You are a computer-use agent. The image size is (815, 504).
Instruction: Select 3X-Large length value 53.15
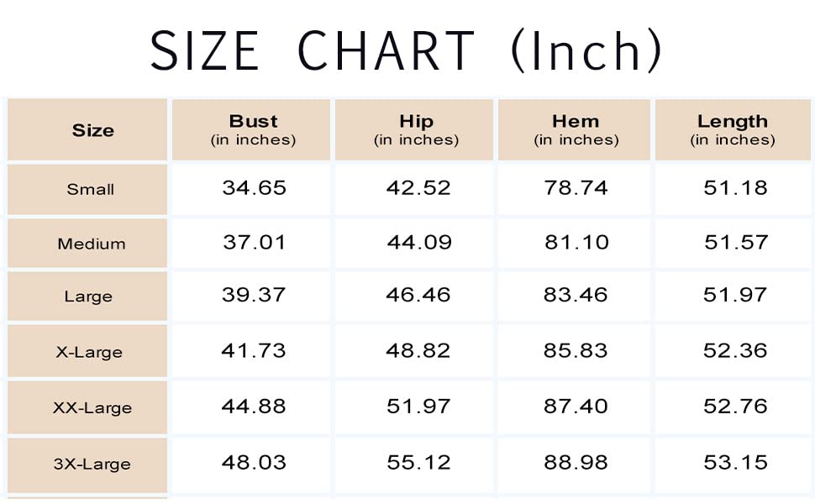click(x=735, y=462)
